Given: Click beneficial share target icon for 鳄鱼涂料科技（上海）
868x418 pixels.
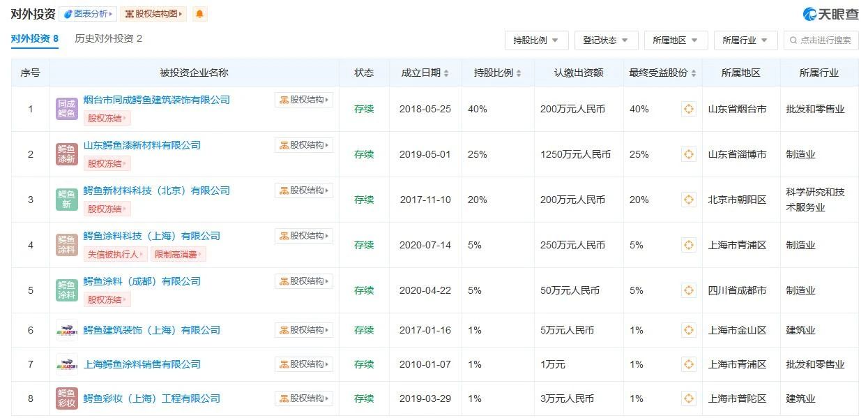Looking at the screenshot, I should [x=688, y=245].
